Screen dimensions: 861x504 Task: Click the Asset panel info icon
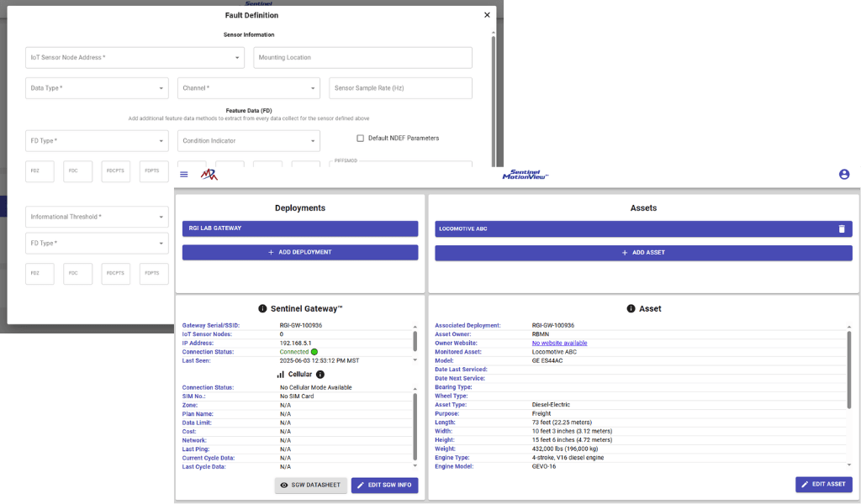(631, 309)
